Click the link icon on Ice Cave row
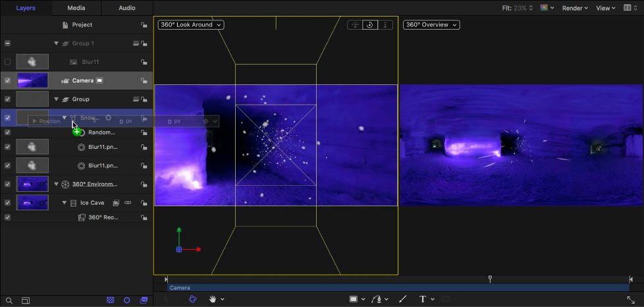 tap(128, 203)
